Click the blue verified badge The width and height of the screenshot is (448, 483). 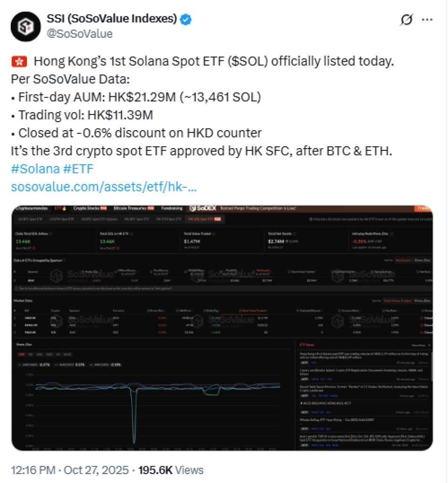point(187,19)
